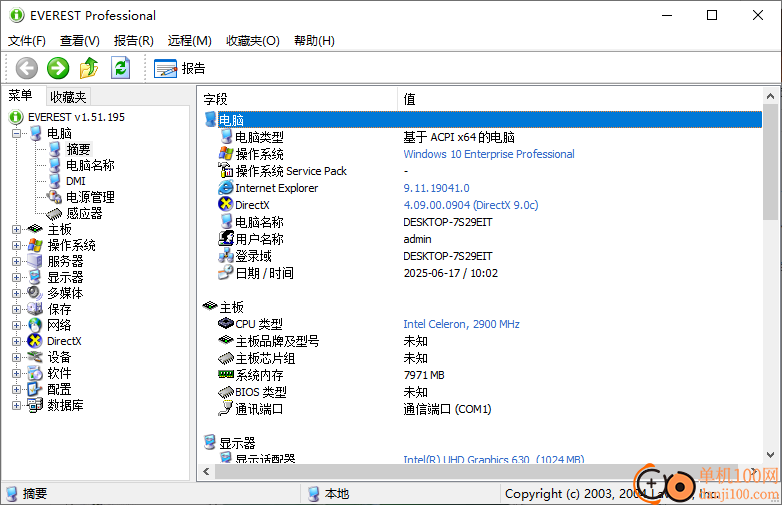Select DMI in the tree
The height and width of the screenshot is (505, 782).
pos(76,181)
